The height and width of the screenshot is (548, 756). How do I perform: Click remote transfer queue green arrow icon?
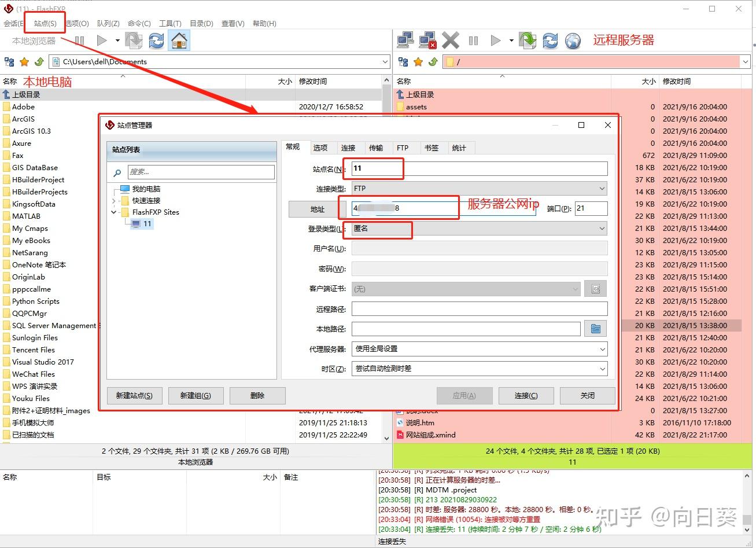528,40
